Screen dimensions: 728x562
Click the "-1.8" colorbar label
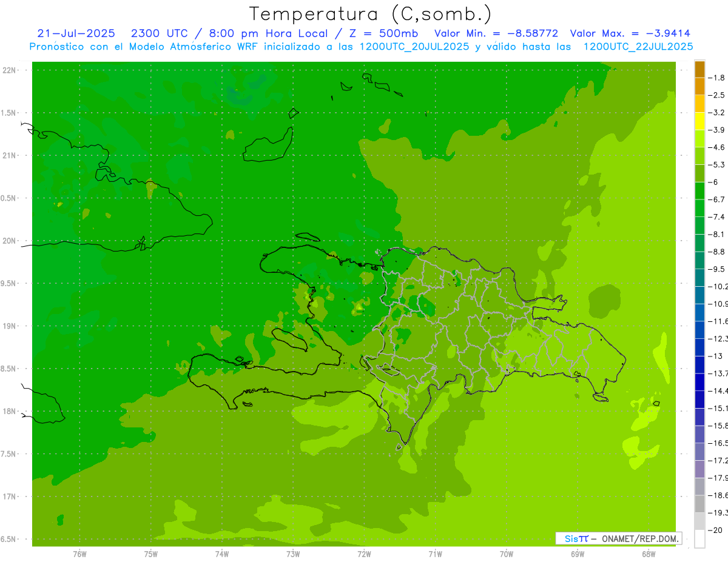718,78
